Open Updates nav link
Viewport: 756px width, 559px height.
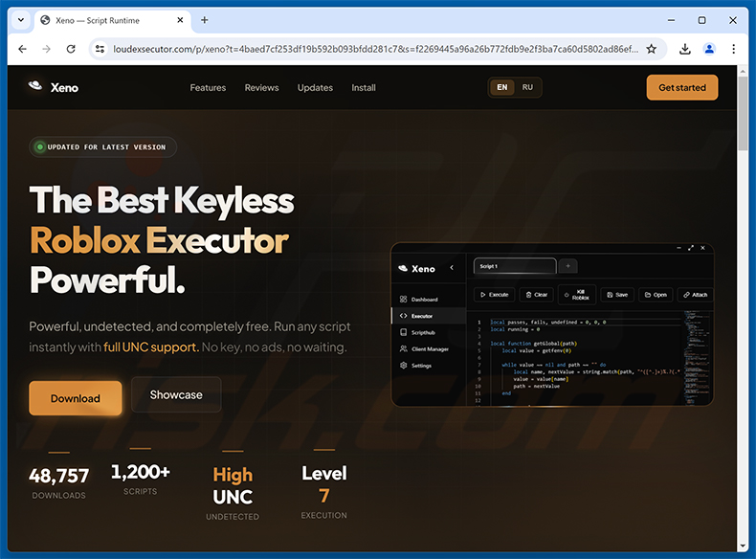[x=315, y=88]
